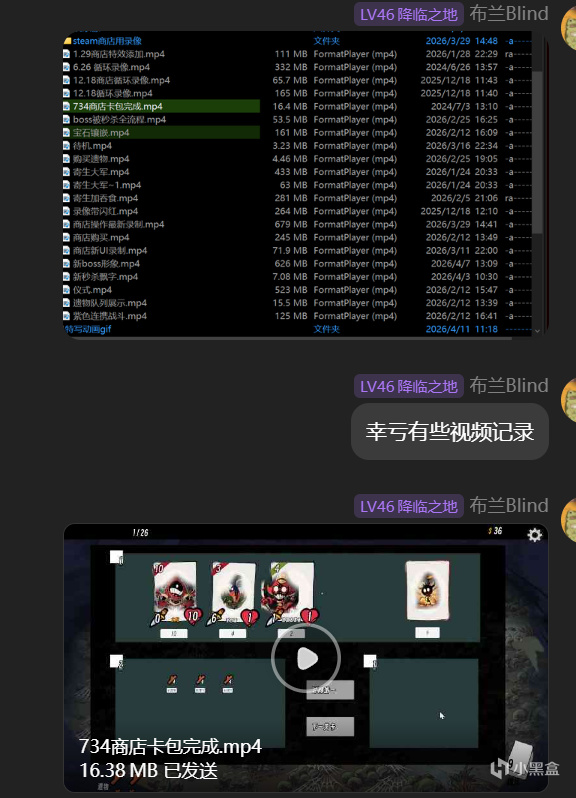576x798 pixels.
Task: Click the 679 MB size cell
Action: [x=291, y=224]
